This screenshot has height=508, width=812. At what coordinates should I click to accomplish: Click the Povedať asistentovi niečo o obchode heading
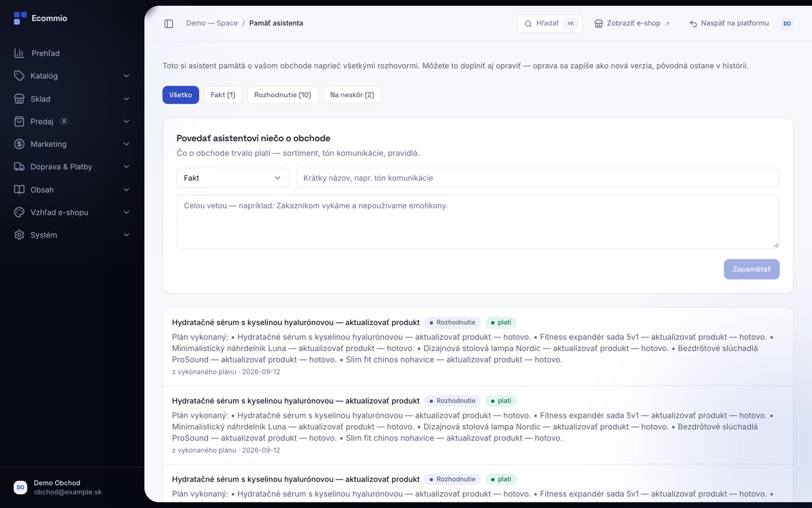click(x=253, y=138)
